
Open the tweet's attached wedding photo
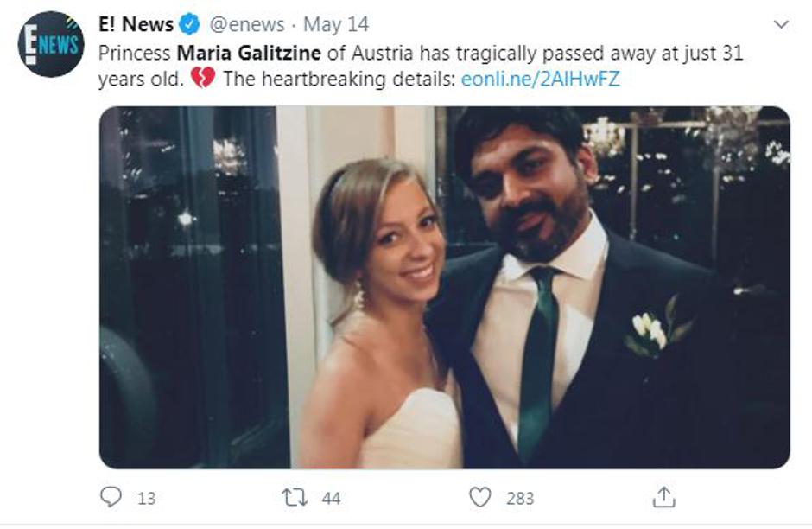(444, 287)
